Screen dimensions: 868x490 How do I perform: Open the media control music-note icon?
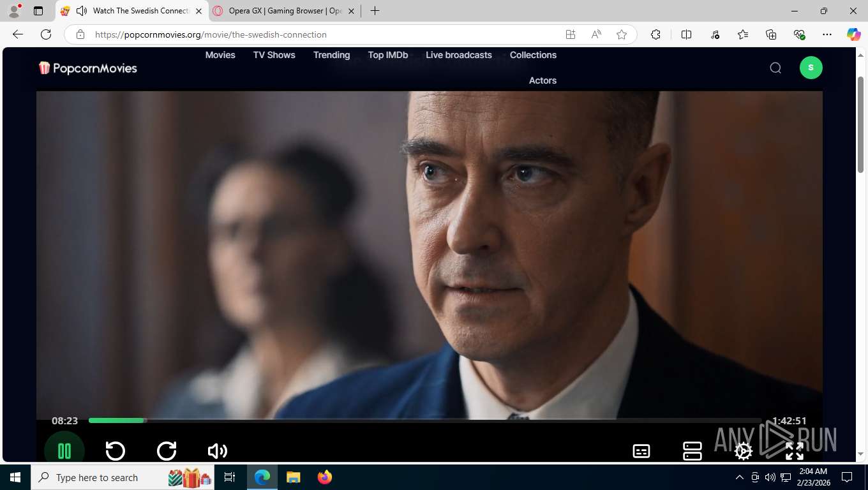pos(715,34)
